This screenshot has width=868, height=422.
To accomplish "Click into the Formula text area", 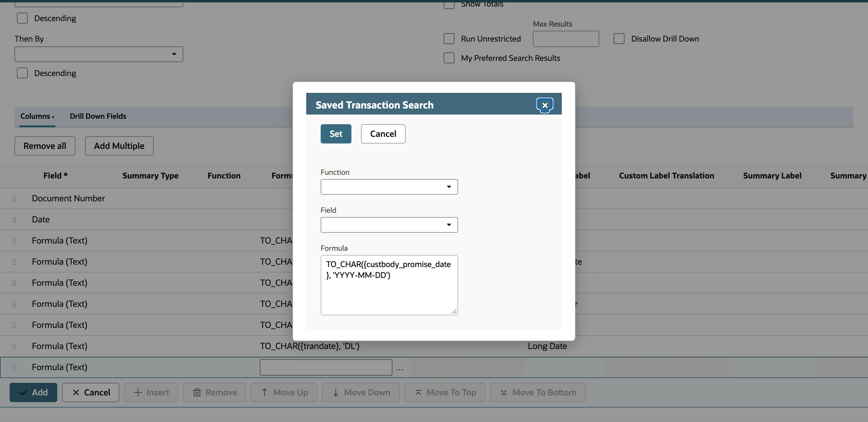I will click(x=389, y=285).
